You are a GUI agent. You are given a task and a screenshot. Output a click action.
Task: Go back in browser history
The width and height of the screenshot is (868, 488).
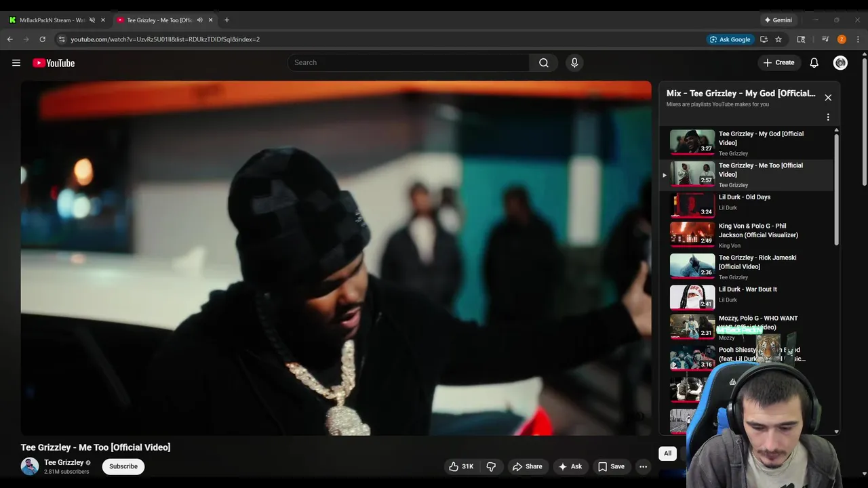tap(10, 39)
